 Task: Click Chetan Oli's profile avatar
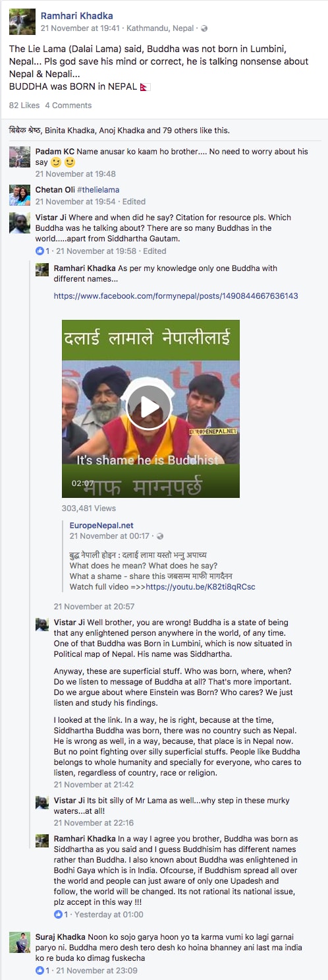(x=20, y=195)
